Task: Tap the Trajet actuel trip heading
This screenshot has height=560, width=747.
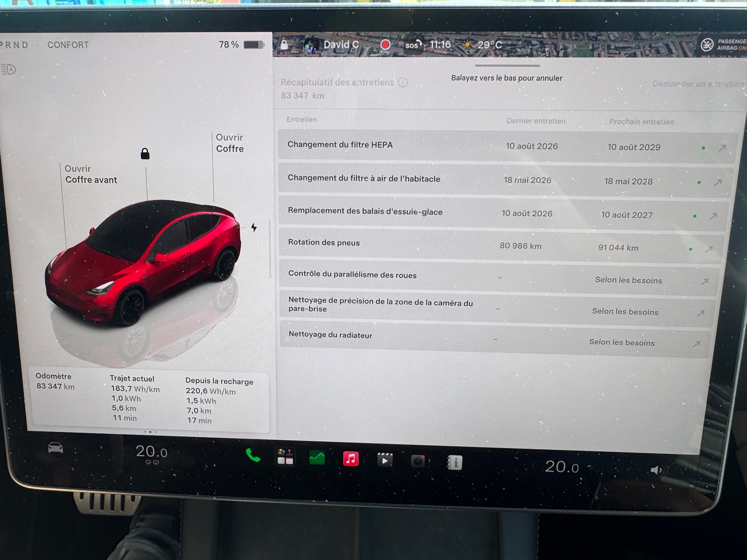Action: (x=132, y=379)
